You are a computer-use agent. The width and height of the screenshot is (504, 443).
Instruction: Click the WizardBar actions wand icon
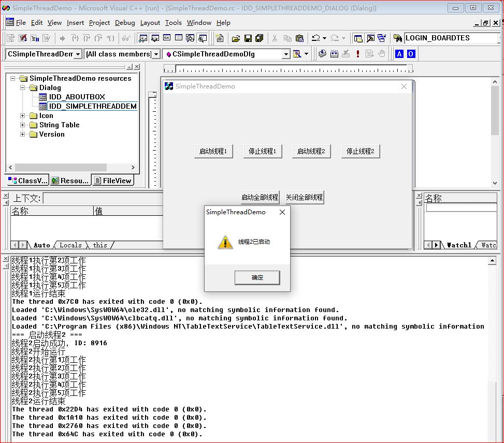(x=297, y=54)
